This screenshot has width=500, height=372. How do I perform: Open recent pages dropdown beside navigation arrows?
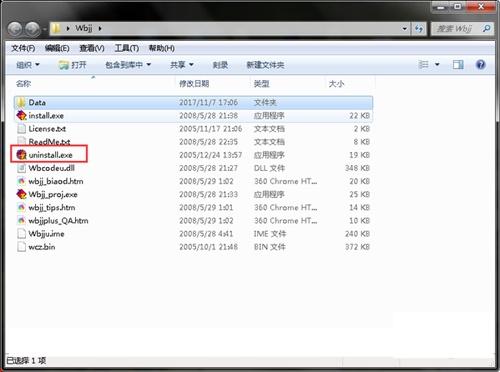(44, 29)
